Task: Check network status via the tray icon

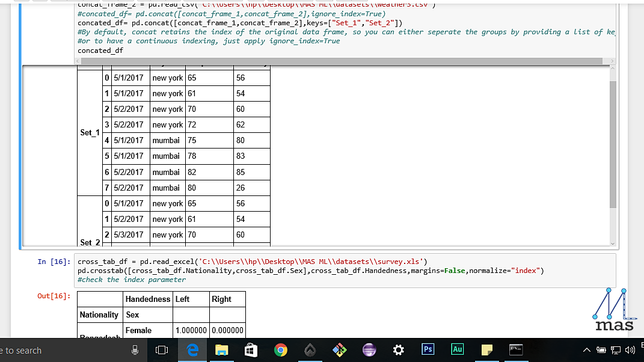Action: (x=615, y=349)
